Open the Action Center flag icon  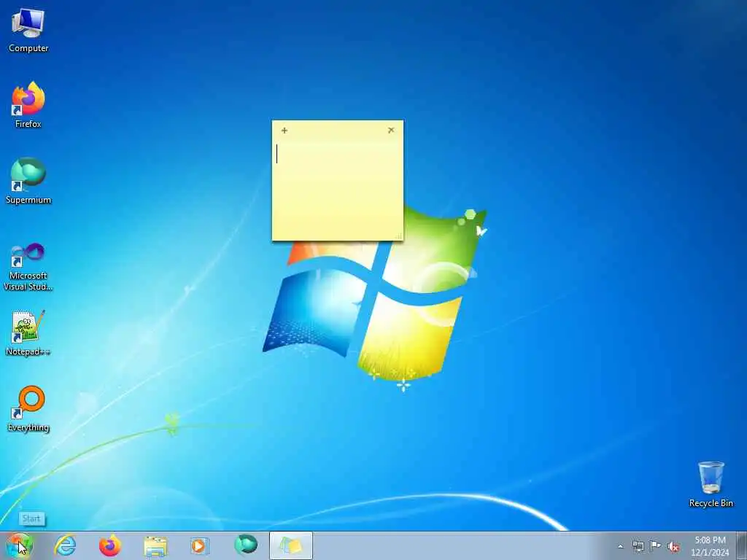point(656,546)
